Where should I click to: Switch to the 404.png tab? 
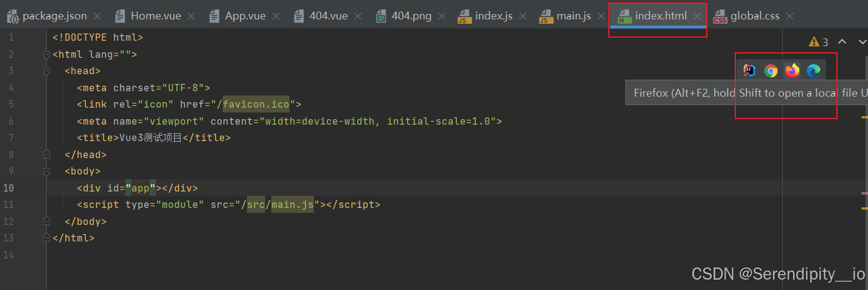click(411, 16)
